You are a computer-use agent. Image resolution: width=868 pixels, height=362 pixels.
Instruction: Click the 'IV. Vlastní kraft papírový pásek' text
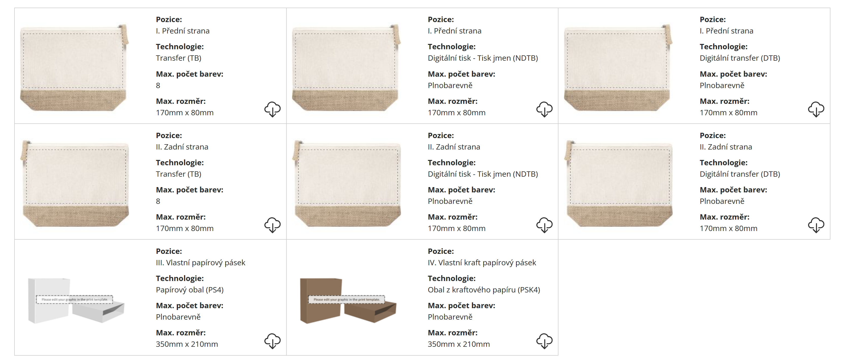481,263
